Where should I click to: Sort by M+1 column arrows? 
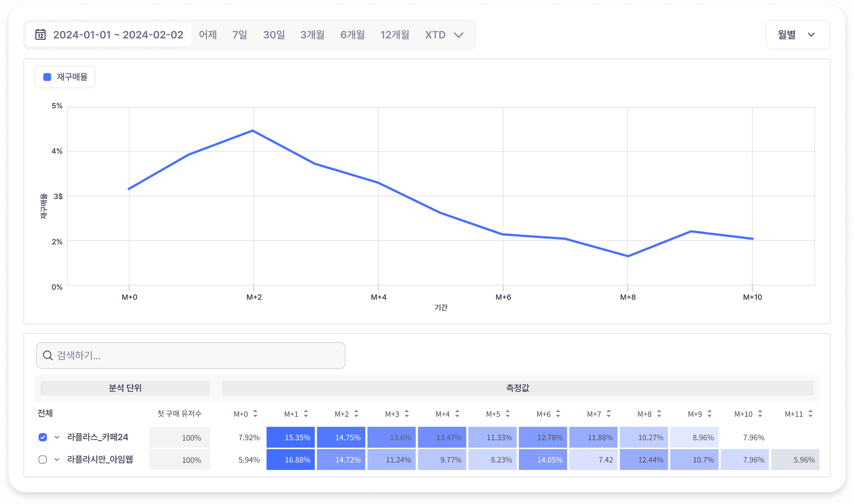[306, 414]
